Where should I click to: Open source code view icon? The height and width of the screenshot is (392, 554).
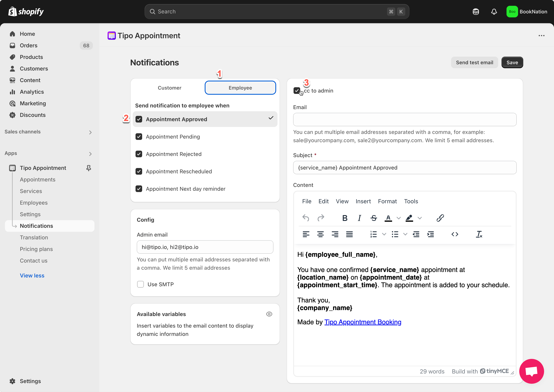(x=455, y=234)
